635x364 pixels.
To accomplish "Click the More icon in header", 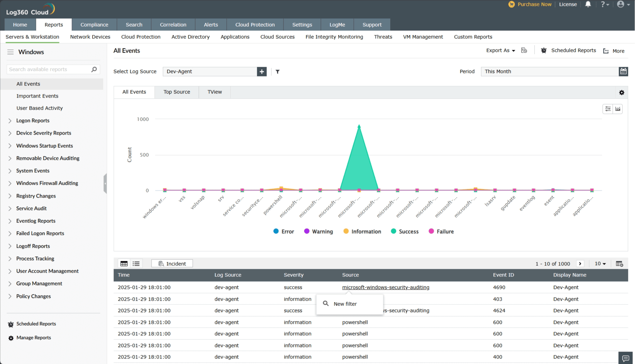I will point(606,51).
